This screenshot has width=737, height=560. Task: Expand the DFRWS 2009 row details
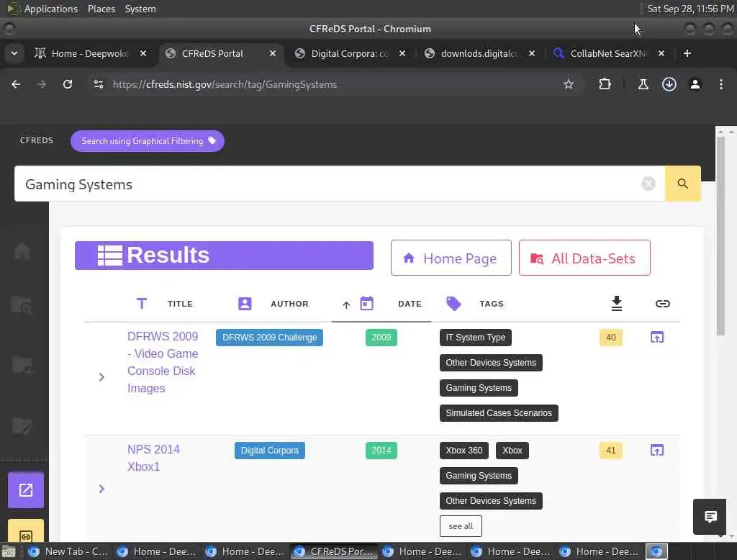click(101, 377)
